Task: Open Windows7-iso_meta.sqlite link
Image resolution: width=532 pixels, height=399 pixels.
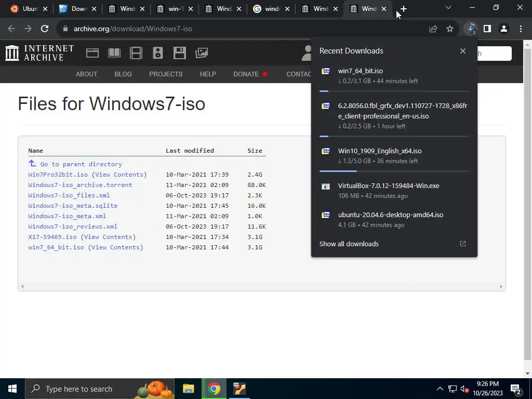Action: 73,206
